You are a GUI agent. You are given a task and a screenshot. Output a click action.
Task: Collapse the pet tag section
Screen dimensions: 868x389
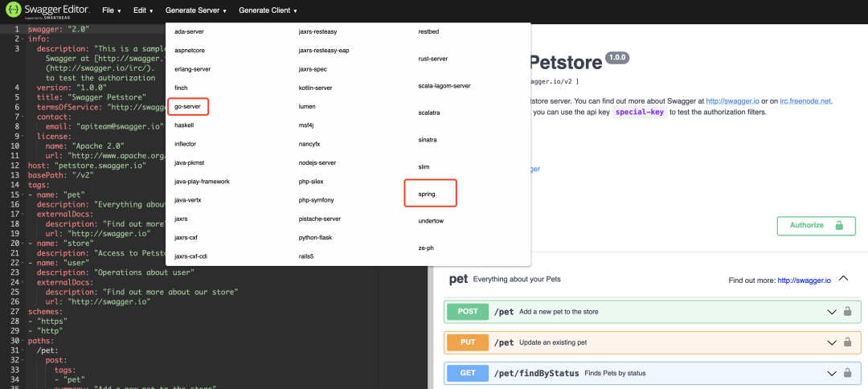pos(844,278)
